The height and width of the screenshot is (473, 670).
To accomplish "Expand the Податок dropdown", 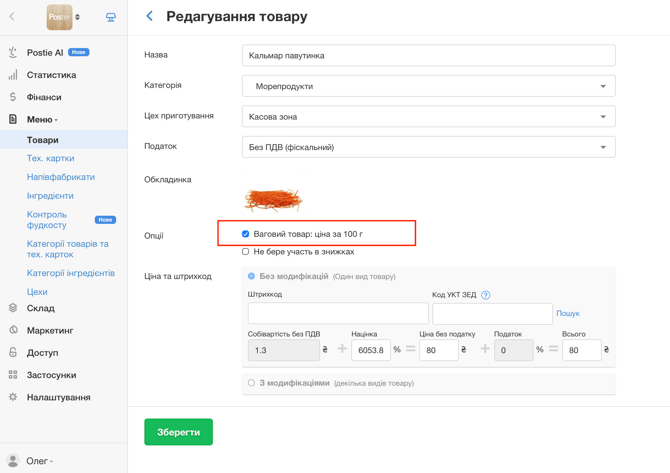I will (429, 147).
